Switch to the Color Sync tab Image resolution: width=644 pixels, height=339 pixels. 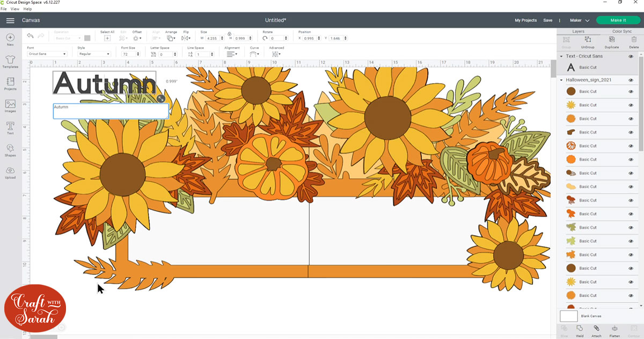pyautogui.click(x=621, y=32)
